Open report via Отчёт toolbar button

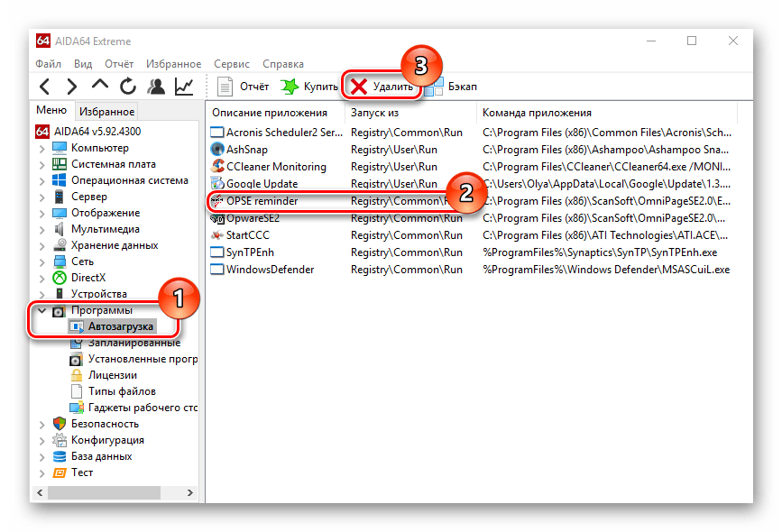coord(244,87)
